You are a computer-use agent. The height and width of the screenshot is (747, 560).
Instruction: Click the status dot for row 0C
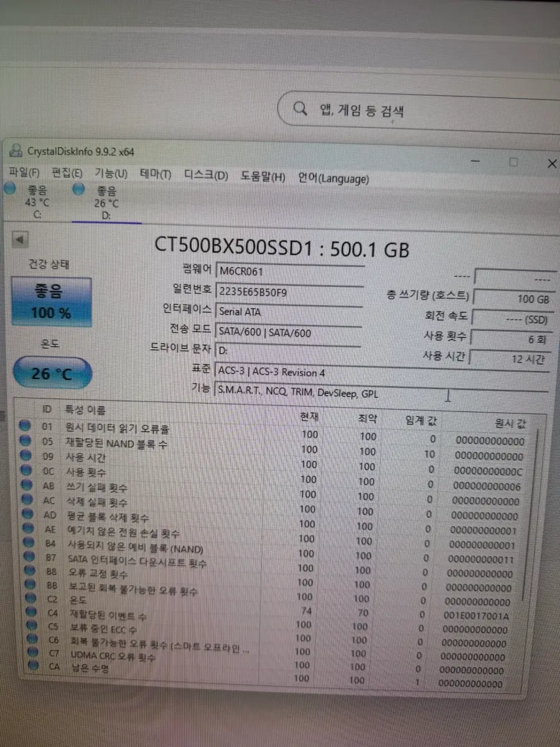click(x=26, y=470)
